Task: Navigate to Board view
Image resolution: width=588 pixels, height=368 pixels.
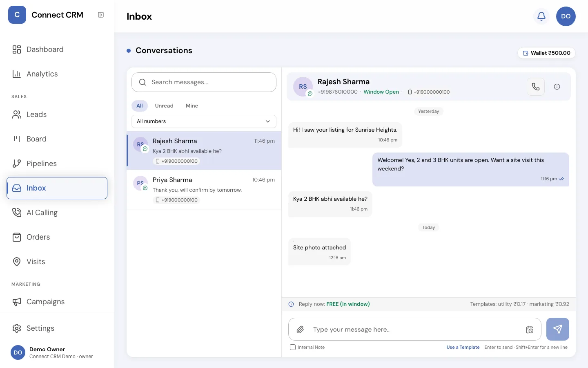Action: coord(57,139)
